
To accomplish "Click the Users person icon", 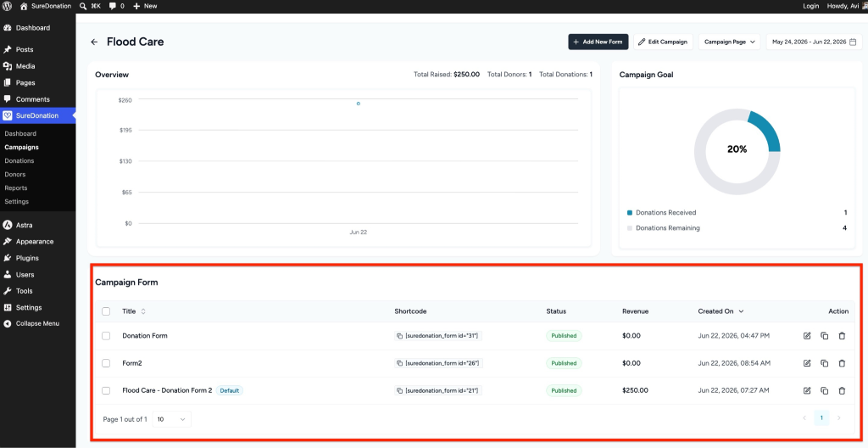I will 7,274.
